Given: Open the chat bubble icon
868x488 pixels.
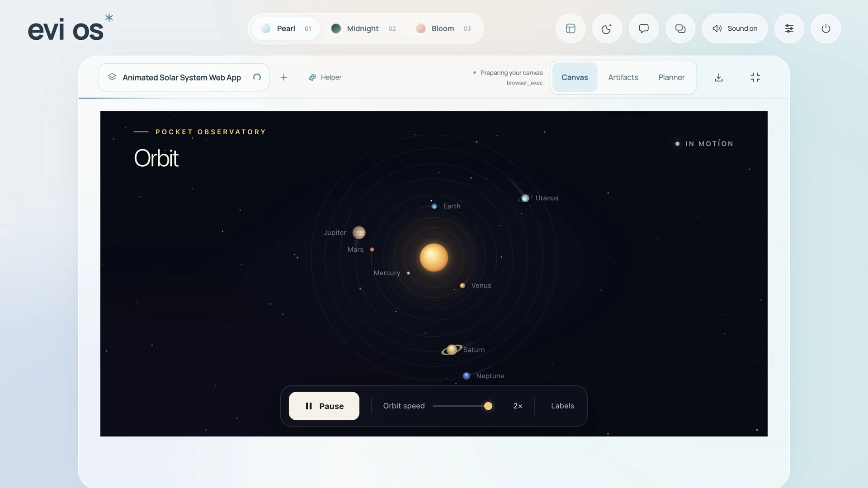Looking at the screenshot, I should 644,28.
